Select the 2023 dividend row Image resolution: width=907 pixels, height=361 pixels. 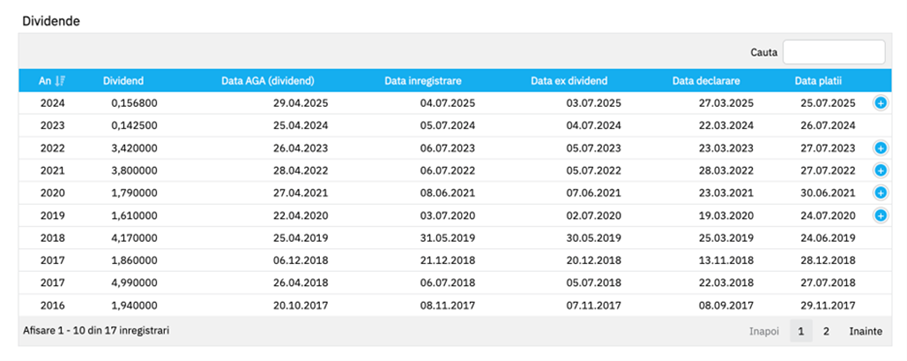coord(455,126)
